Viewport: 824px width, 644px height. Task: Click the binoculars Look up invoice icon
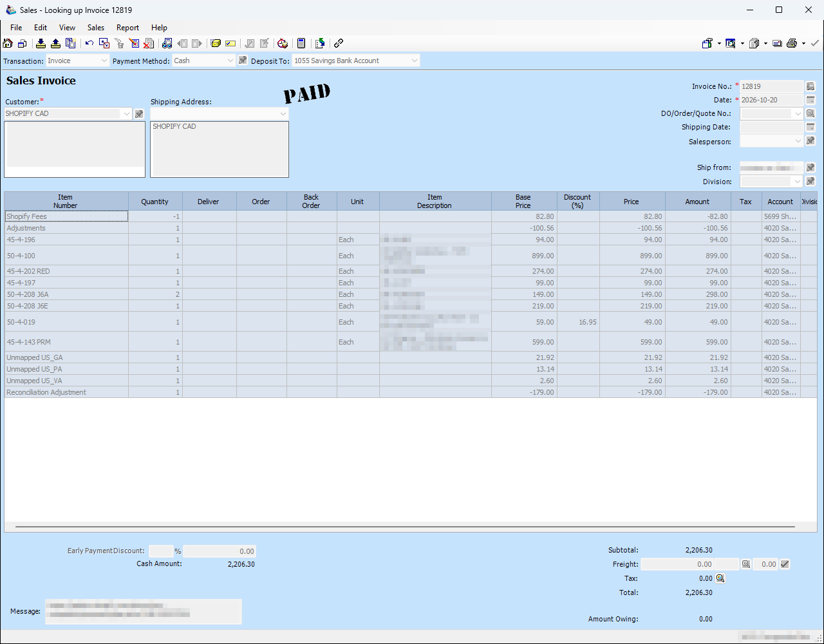coord(167,43)
